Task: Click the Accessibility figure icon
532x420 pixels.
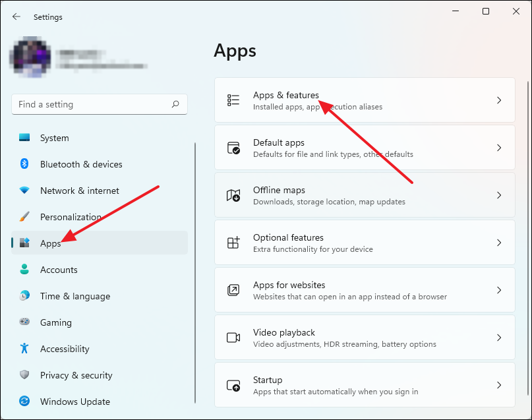Action: click(24, 348)
